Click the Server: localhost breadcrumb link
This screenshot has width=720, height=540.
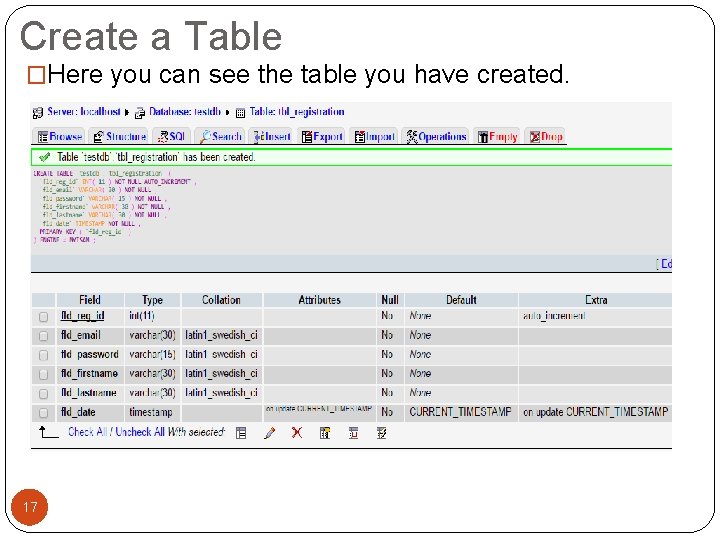pos(84,112)
